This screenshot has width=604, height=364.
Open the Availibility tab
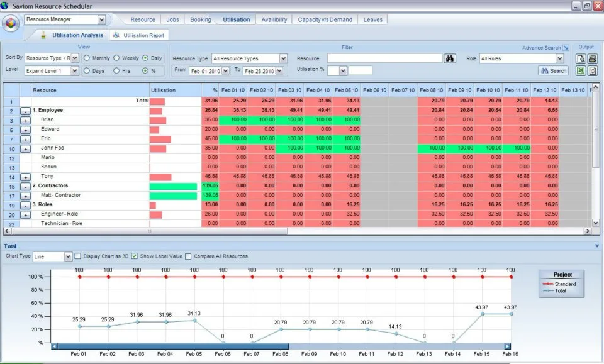pos(274,19)
